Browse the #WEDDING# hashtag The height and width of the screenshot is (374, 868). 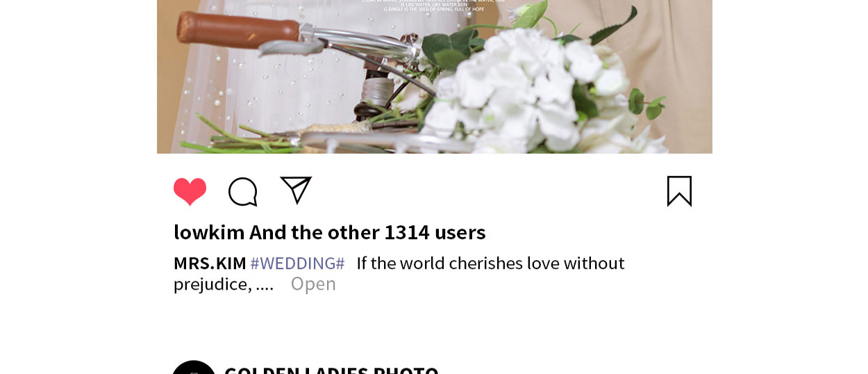297,263
